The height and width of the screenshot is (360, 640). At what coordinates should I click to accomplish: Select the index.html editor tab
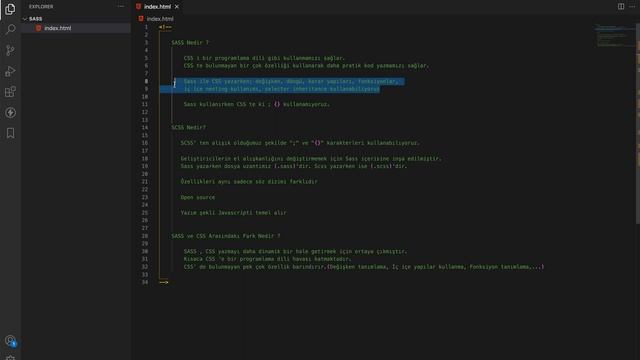coord(157,7)
